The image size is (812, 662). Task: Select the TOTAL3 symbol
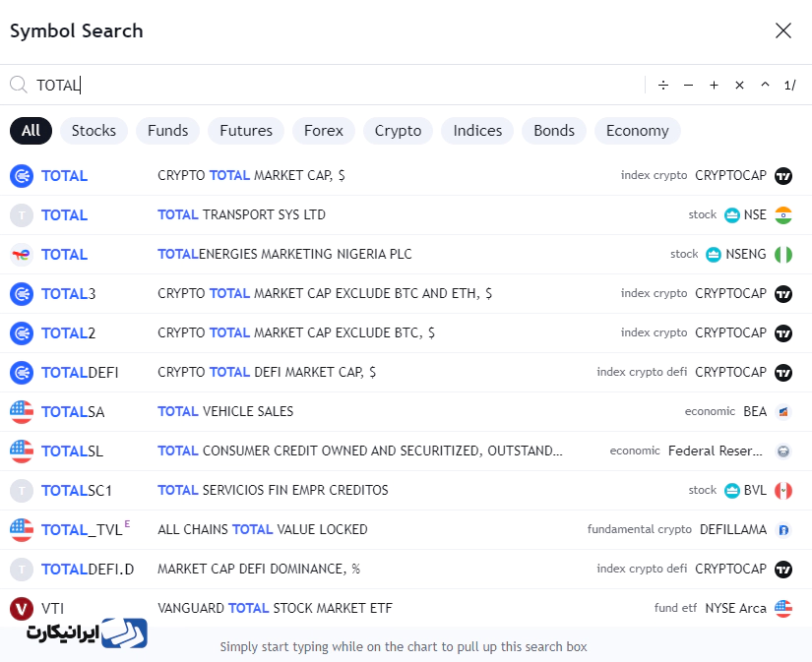(68, 294)
